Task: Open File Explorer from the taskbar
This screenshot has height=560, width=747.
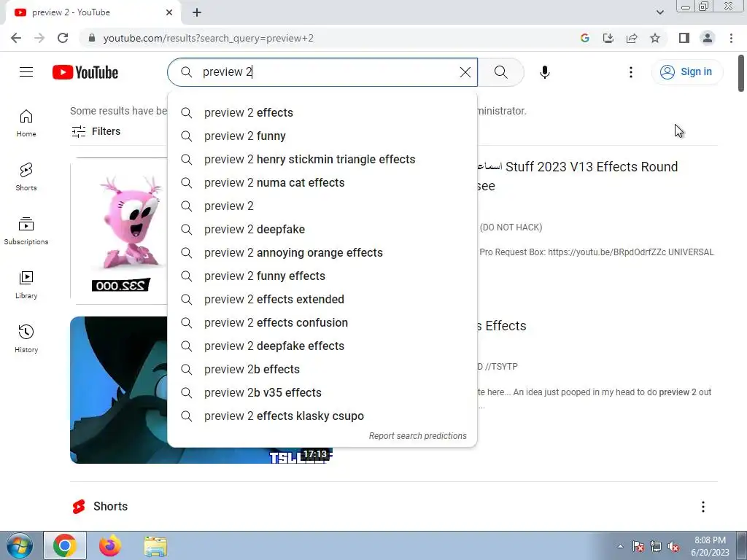Action: pos(155,546)
